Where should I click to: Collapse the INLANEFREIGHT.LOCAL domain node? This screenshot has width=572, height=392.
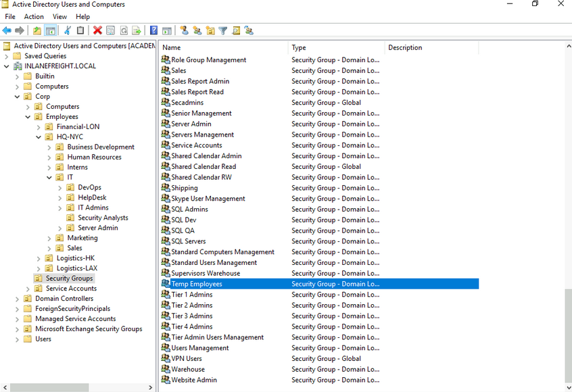point(7,66)
